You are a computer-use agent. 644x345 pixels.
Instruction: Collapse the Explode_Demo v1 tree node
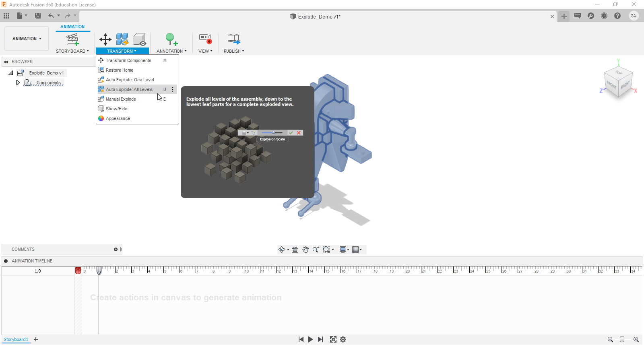[11, 73]
